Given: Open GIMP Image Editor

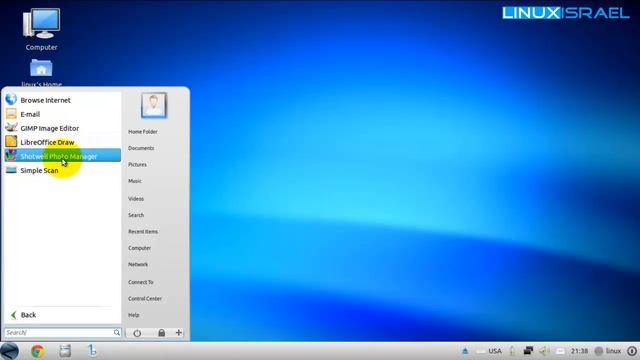Looking at the screenshot, I should tap(62, 128).
